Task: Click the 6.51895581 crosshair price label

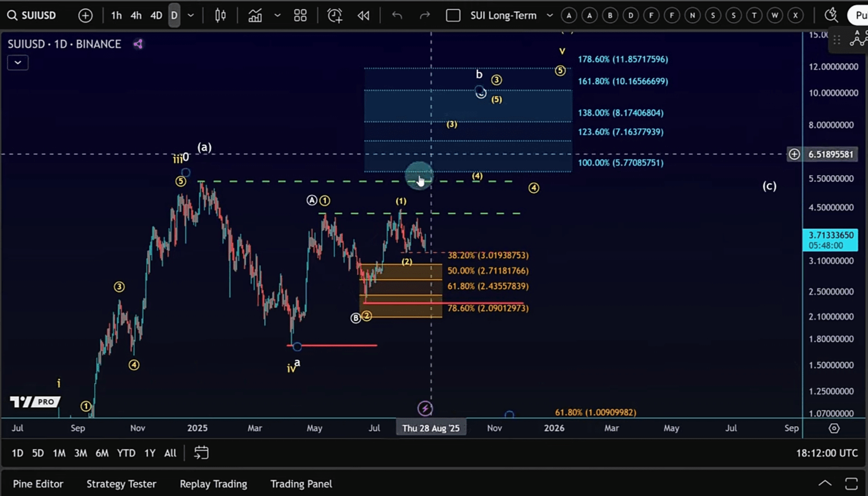Action: 831,154
